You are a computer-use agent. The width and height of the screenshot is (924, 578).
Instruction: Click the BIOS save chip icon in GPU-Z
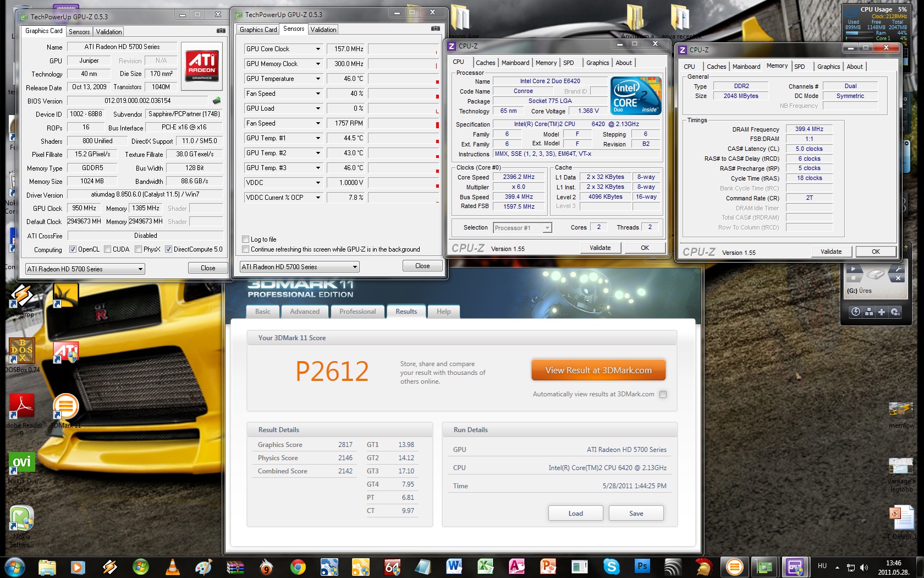click(x=217, y=101)
